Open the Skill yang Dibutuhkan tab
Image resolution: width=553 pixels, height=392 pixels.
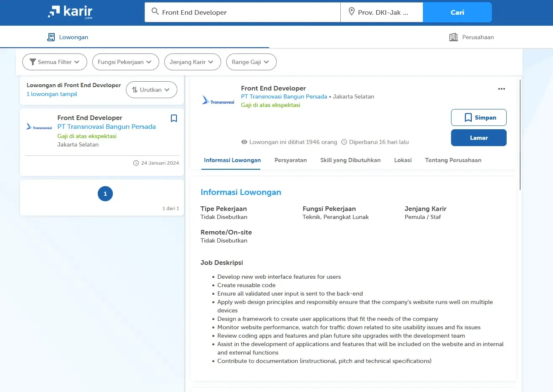(350, 160)
